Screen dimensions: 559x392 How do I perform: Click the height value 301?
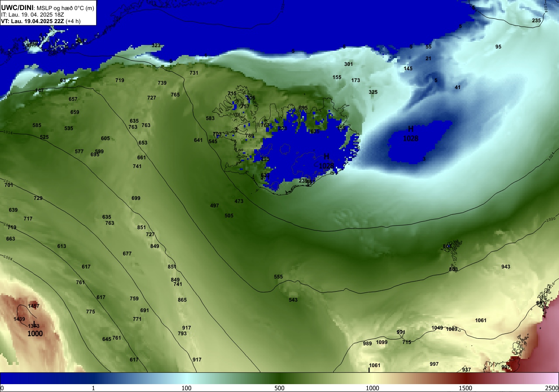[x=348, y=64]
